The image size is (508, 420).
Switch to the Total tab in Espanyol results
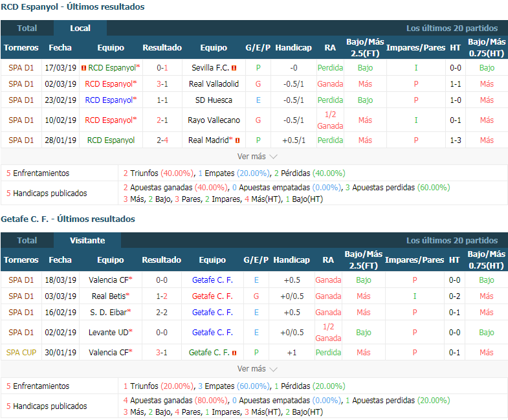pyautogui.click(x=27, y=28)
